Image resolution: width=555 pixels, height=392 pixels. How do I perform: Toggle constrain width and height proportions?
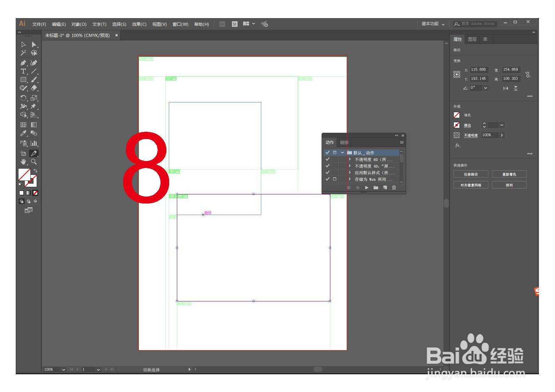pos(528,74)
